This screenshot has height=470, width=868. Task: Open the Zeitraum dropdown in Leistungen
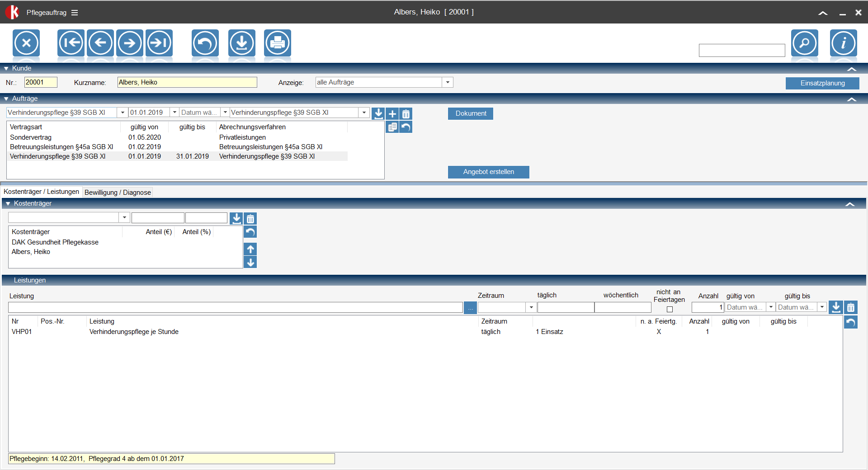pyautogui.click(x=531, y=307)
